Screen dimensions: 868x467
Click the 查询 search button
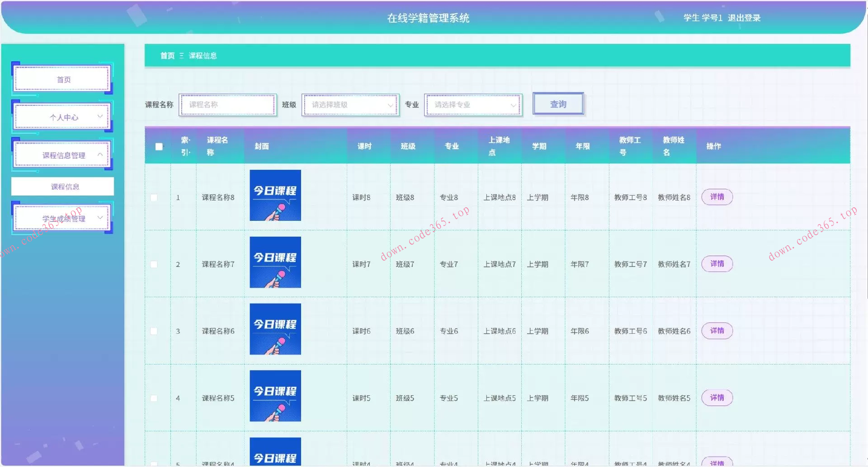click(x=558, y=103)
